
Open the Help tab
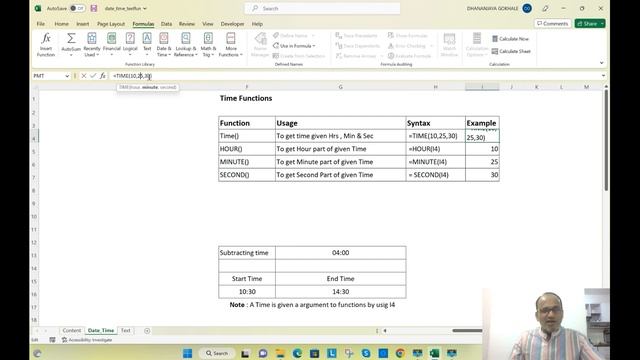tap(257, 24)
